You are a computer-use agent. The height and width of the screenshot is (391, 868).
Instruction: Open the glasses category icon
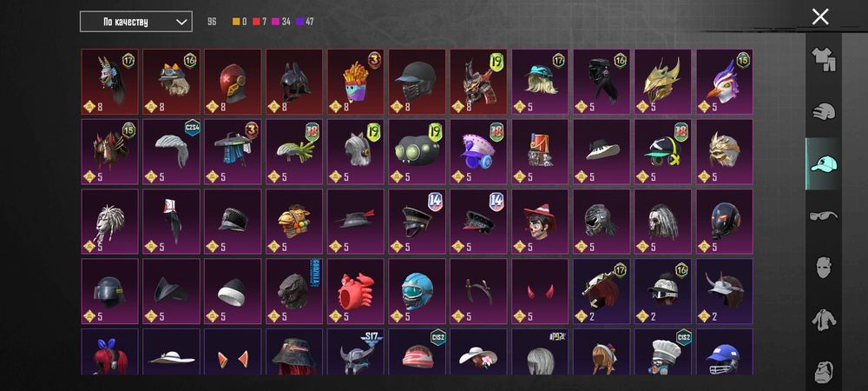tap(823, 215)
